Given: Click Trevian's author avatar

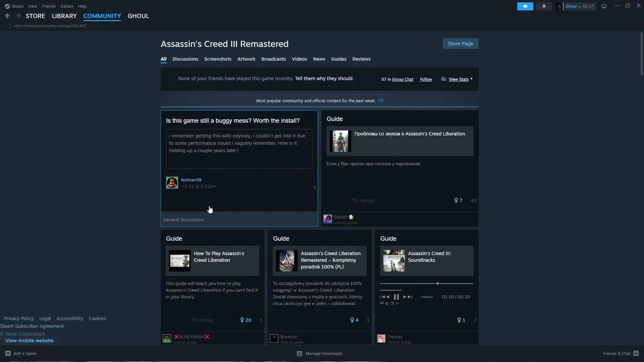Looking at the screenshot, I should point(381,338).
